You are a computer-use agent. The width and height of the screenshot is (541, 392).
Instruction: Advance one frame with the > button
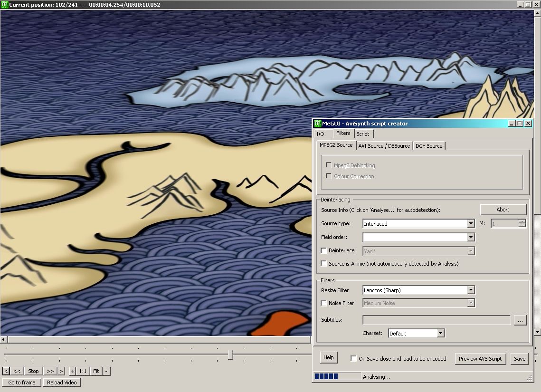click(x=61, y=371)
